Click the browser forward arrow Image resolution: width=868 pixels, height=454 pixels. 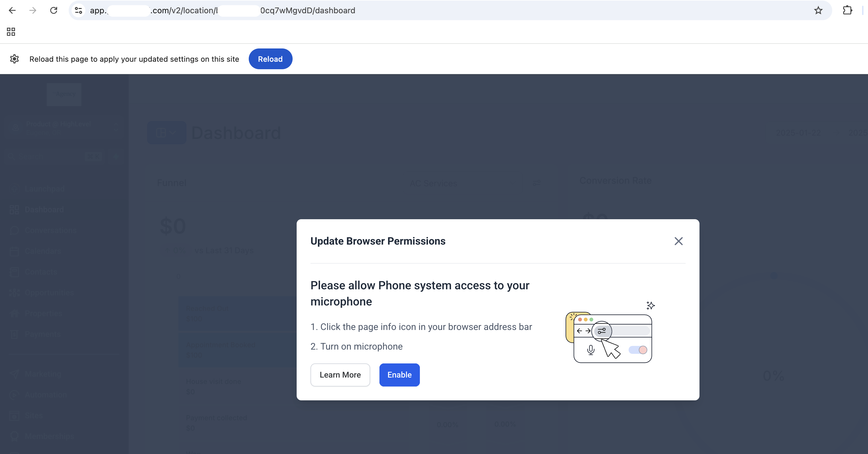click(x=33, y=10)
